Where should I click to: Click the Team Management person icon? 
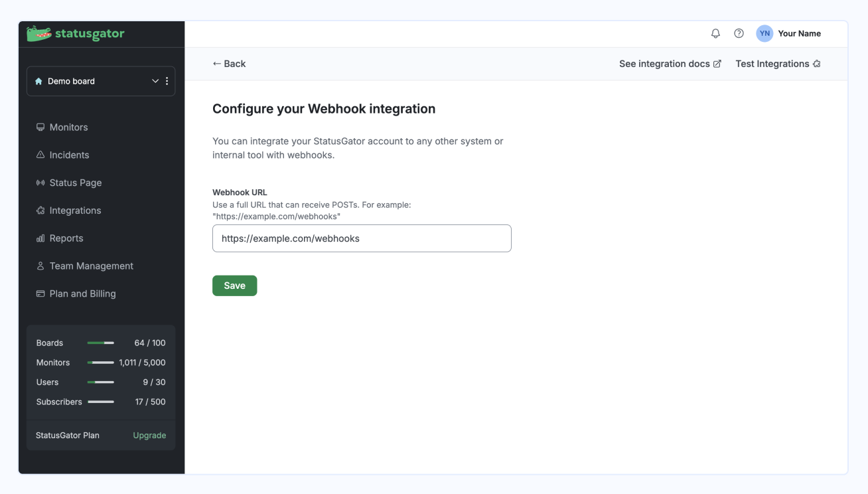(40, 266)
